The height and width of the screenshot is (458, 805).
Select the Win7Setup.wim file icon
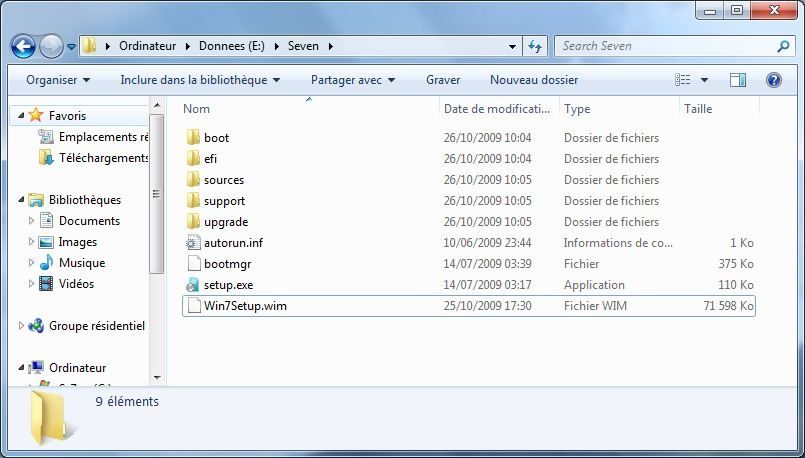tap(194, 306)
